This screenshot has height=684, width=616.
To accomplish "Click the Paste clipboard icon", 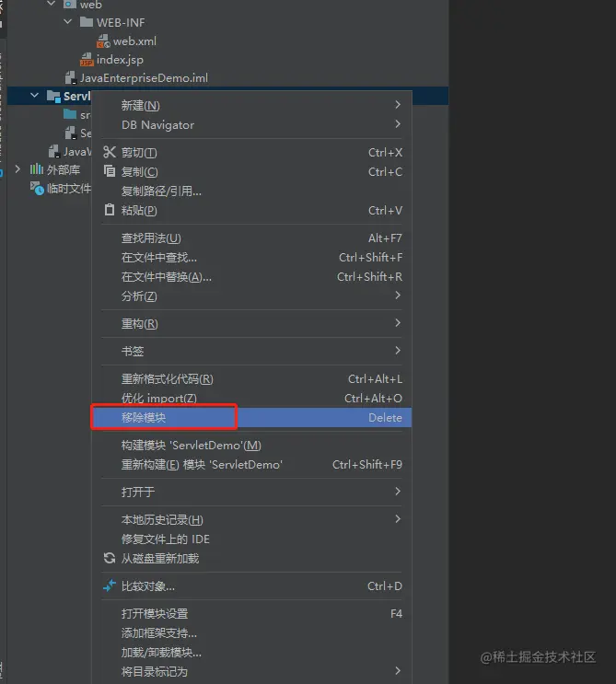I will [110, 210].
